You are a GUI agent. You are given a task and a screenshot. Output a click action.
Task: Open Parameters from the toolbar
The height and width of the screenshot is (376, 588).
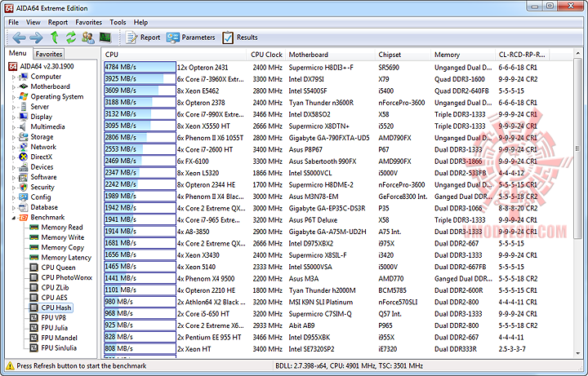(x=191, y=38)
